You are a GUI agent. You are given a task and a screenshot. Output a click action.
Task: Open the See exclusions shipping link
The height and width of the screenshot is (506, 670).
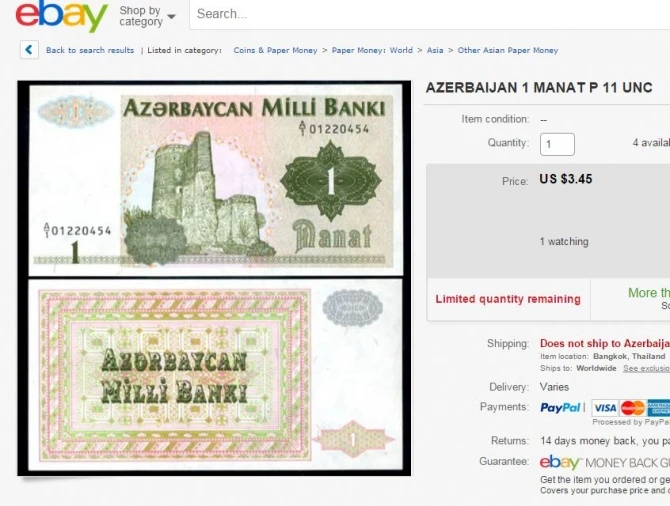coord(646,368)
